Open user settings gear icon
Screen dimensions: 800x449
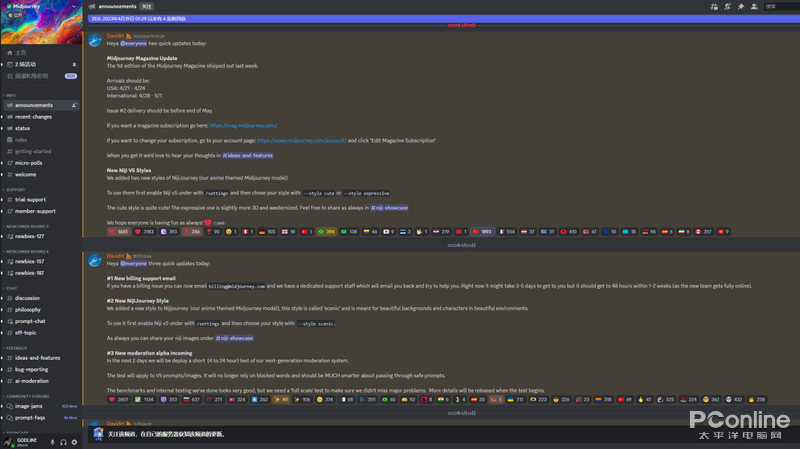[x=74, y=442]
